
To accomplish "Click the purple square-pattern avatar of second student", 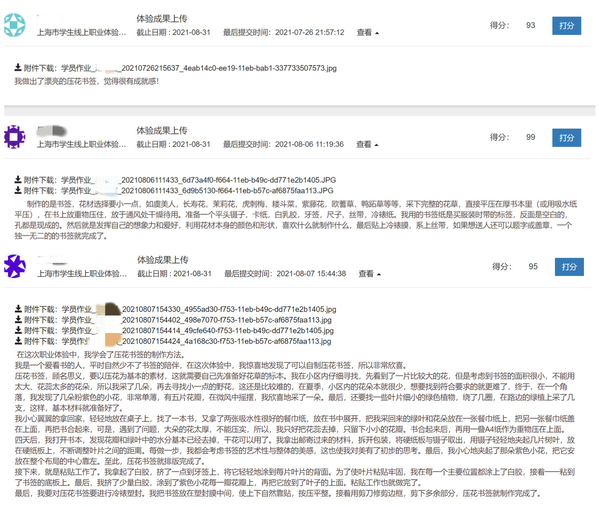I will click(x=15, y=137).
